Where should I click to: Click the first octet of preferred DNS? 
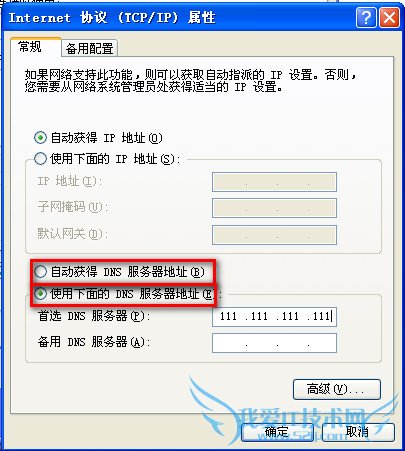228,316
